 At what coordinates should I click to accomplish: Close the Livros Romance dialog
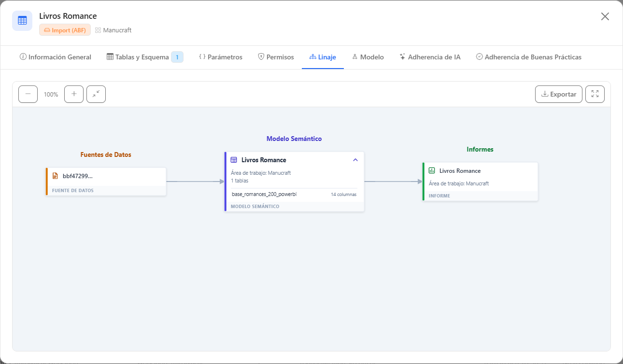pos(605,16)
